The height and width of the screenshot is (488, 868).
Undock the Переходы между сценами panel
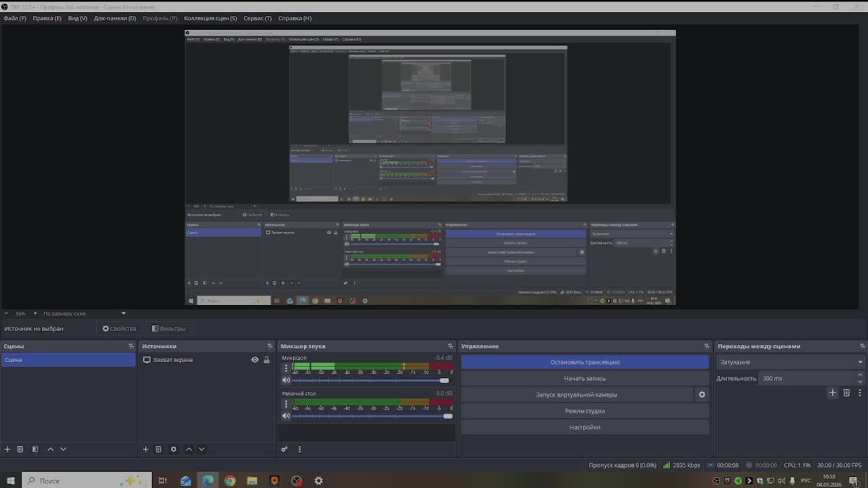(x=861, y=346)
